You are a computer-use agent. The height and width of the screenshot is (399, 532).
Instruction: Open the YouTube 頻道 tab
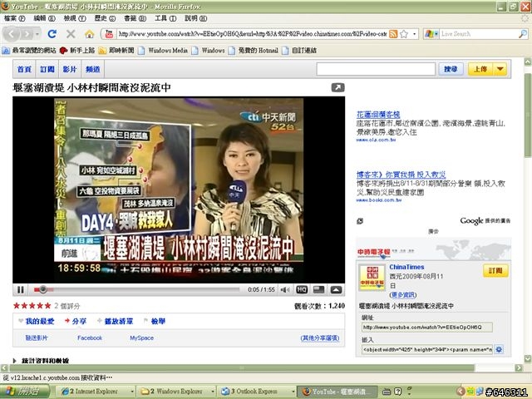click(92, 69)
